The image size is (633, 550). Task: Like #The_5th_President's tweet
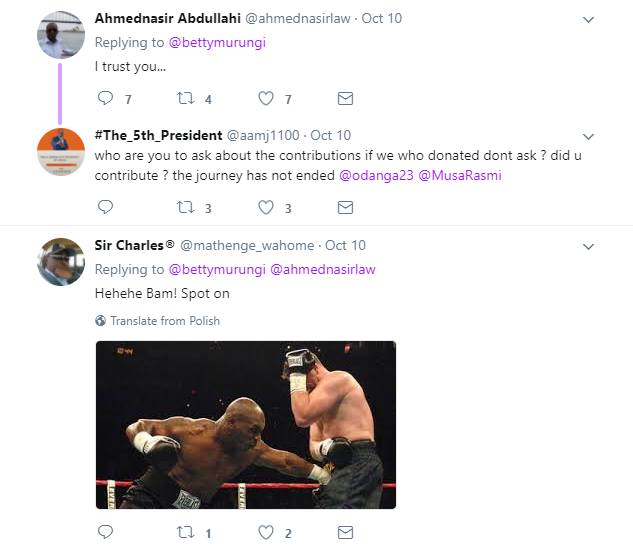click(266, 207)
